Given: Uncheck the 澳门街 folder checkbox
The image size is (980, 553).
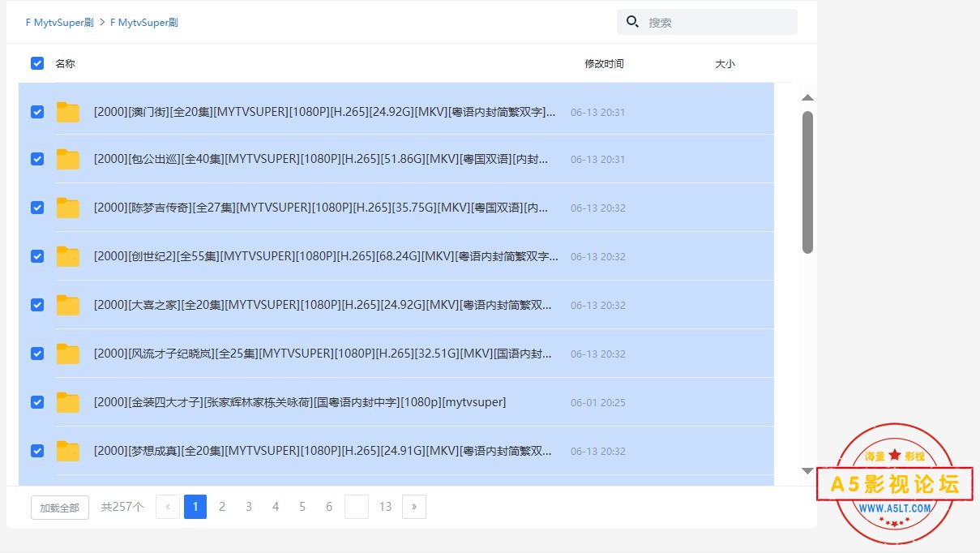Looking at the screenshot, I should point(37,112).
